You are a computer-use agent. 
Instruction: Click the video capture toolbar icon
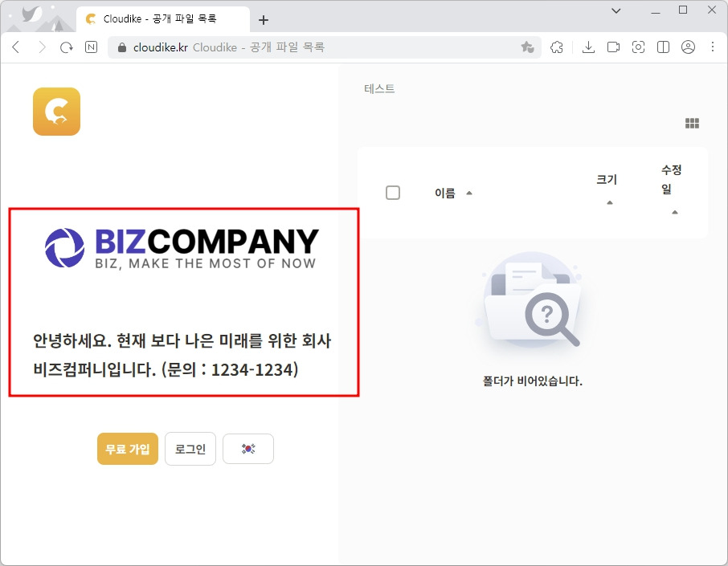(x=613, y=47)
